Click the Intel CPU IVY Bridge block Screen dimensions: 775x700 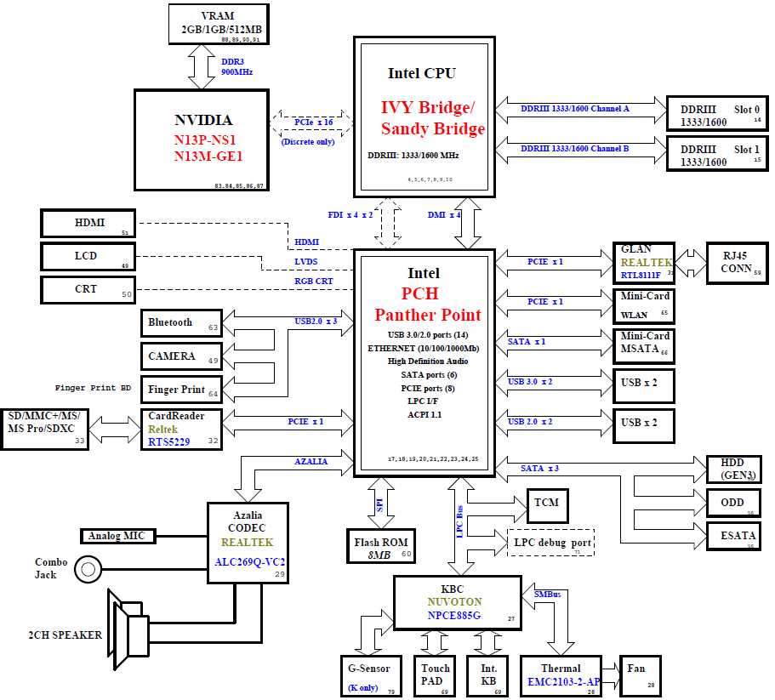[x=424, y=117]
